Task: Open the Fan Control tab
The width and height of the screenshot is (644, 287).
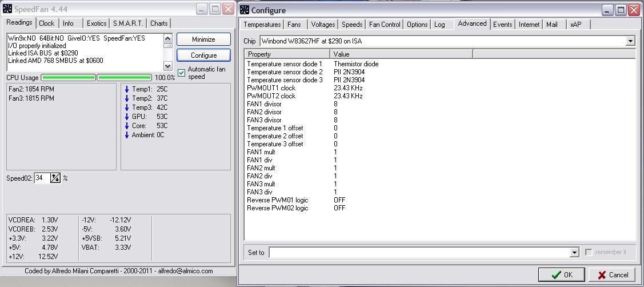Action: [x=385, y=25]
